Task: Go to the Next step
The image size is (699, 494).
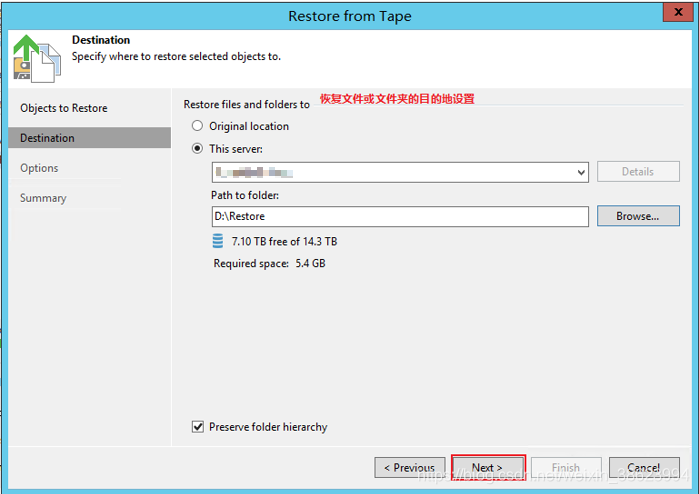Action: (x=488, y=467)
